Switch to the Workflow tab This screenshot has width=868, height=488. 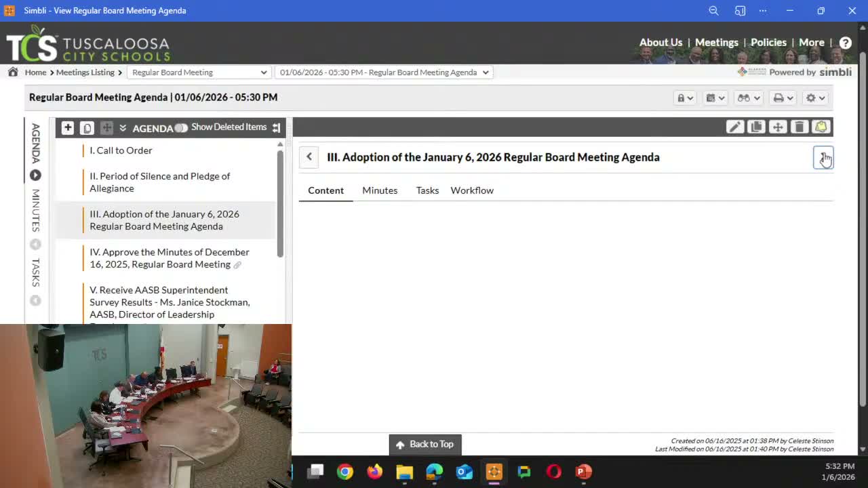pos(472,190)
